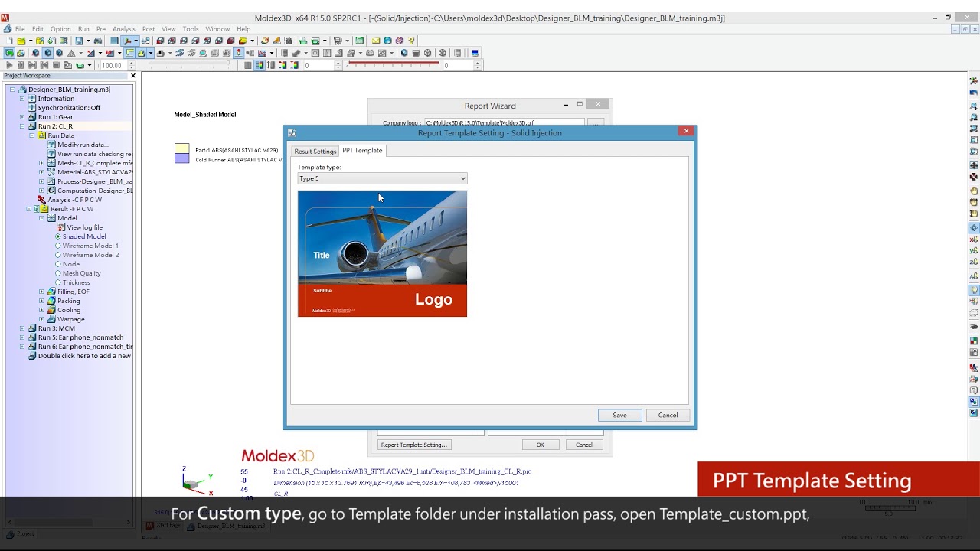Screen dimensions: 980x551
Task: Select Node radio option in Model tree
Action: point(58,264)
